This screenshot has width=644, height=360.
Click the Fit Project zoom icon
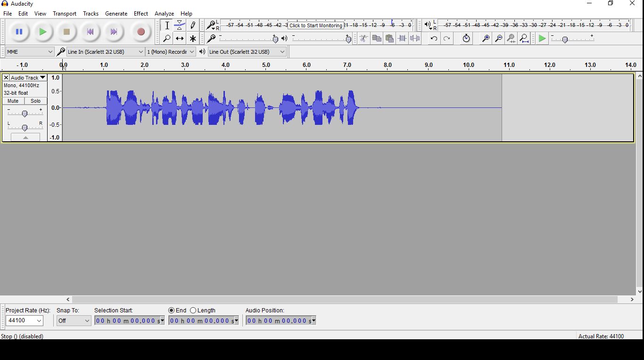(x=524, y=39)
